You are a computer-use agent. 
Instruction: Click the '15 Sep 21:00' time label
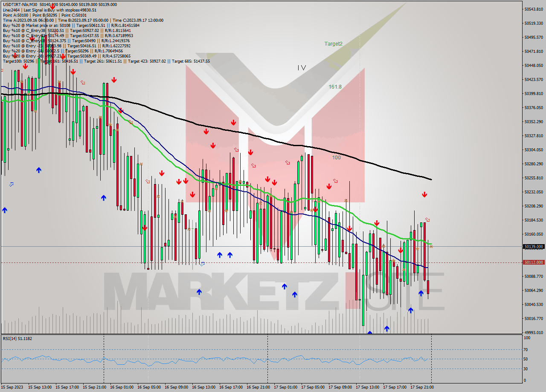[x=94, y=387]
